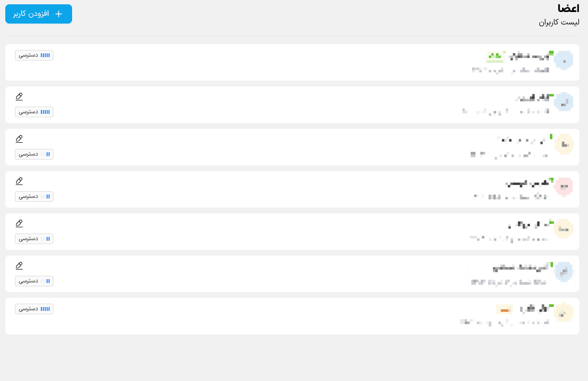Open the دسترسی access button in the second row
Image resolution: width=588 pixels, height=381 pixels.
34,112
